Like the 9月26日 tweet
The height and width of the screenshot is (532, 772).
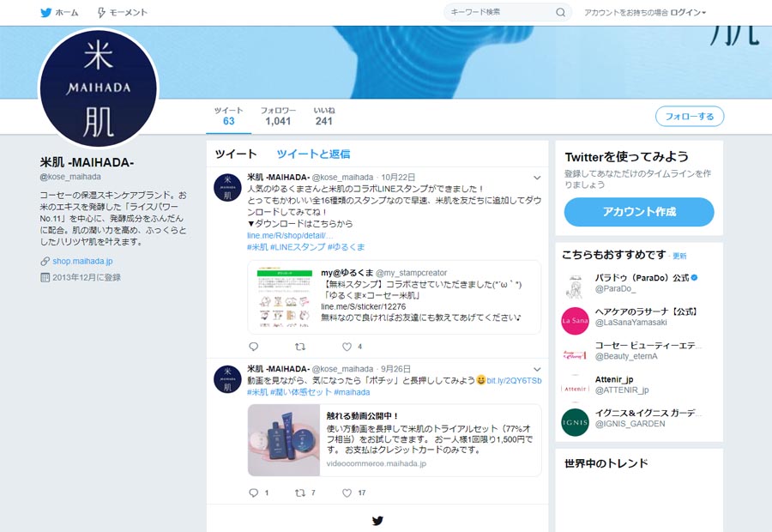click(x=347, y=493)
